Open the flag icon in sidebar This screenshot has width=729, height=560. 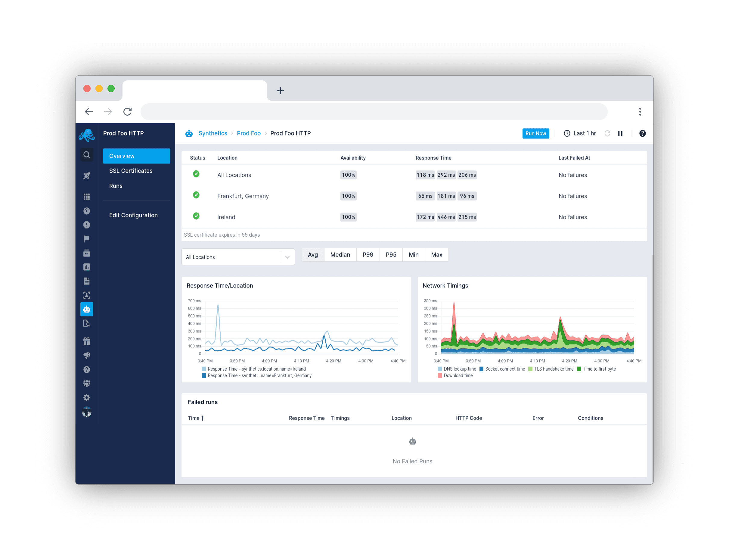87,239
